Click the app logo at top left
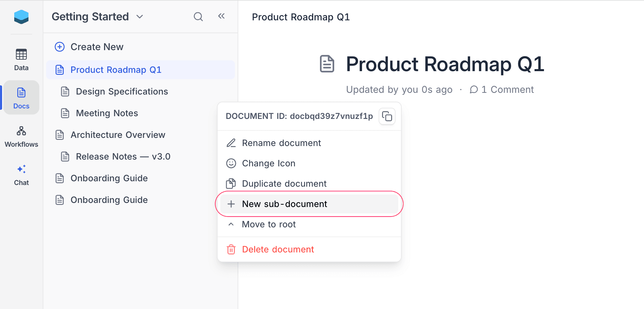The height and width of the screenshot is (309, 644). (21, 17)
